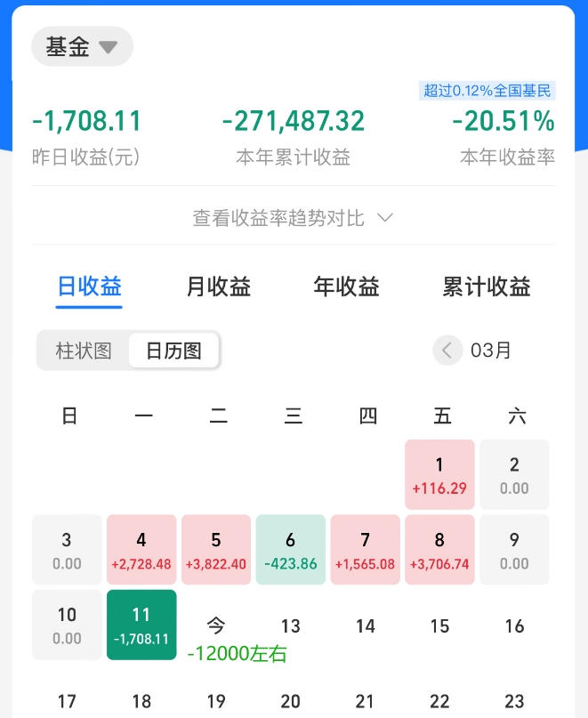This screenshot has width=588, height=718.
Task: Tap calendar day 18
Action: pyautogui.click(x=141, y=701)
